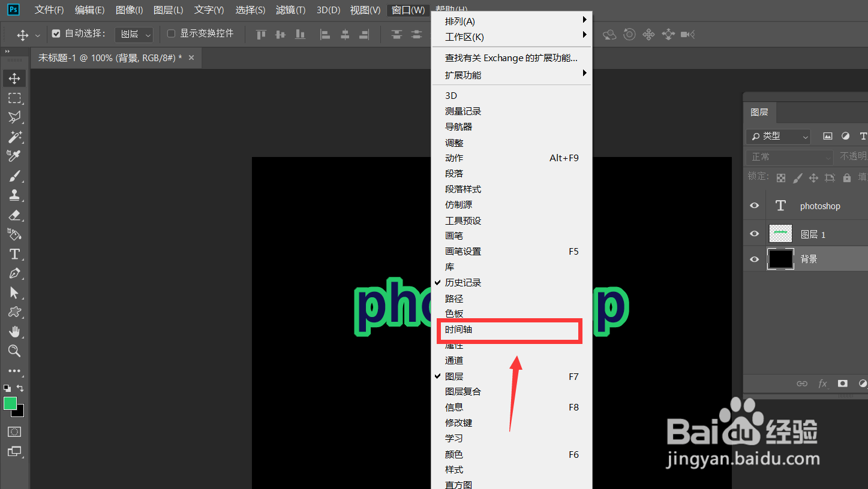Image resolution: width=868 pixels, height=489 pixels.
Task: Enable the 显示变换控件 checkbox
Action: (x=171, y=34)
